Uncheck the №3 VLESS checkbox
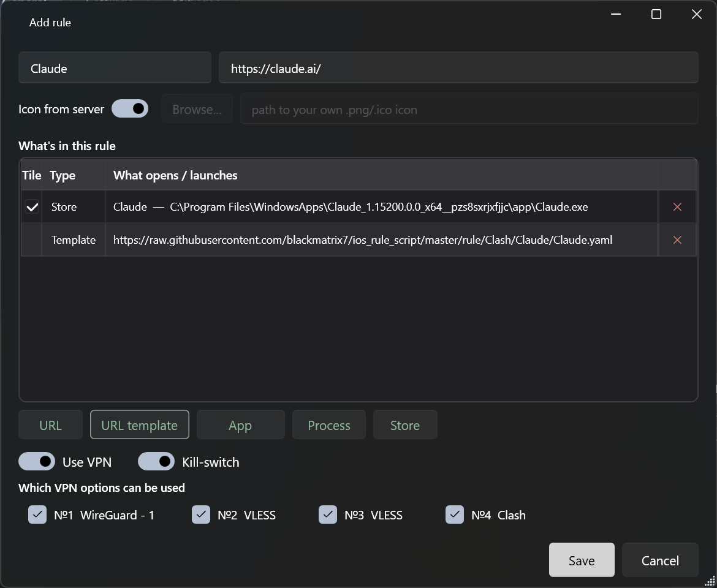Image resolution: width=717 pixels, height=588 pixels. tap(327, 514)
